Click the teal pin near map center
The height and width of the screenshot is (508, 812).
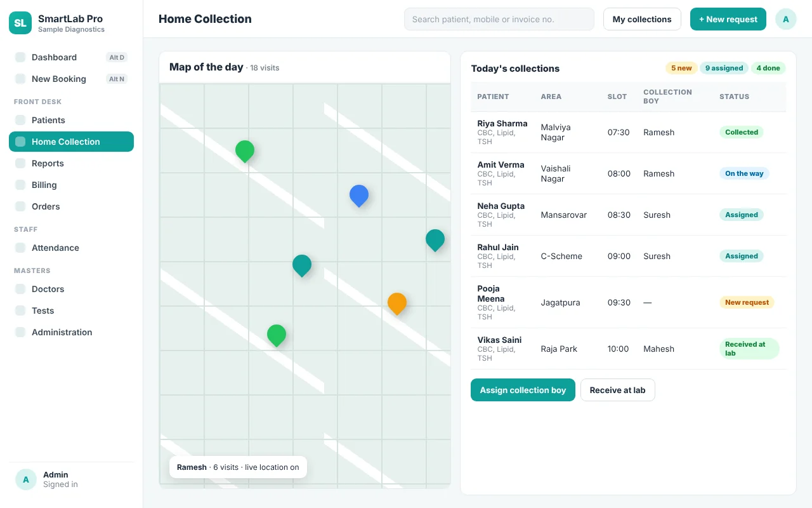point(302,265)
